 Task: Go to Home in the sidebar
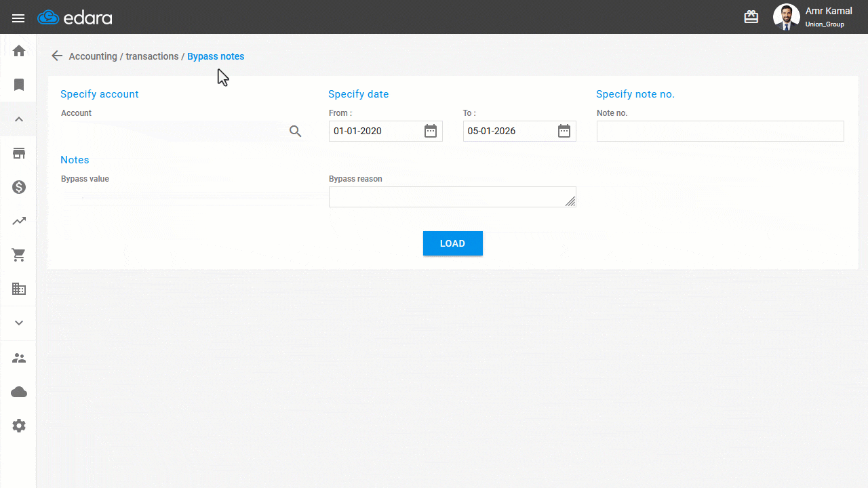click(19, 51)
